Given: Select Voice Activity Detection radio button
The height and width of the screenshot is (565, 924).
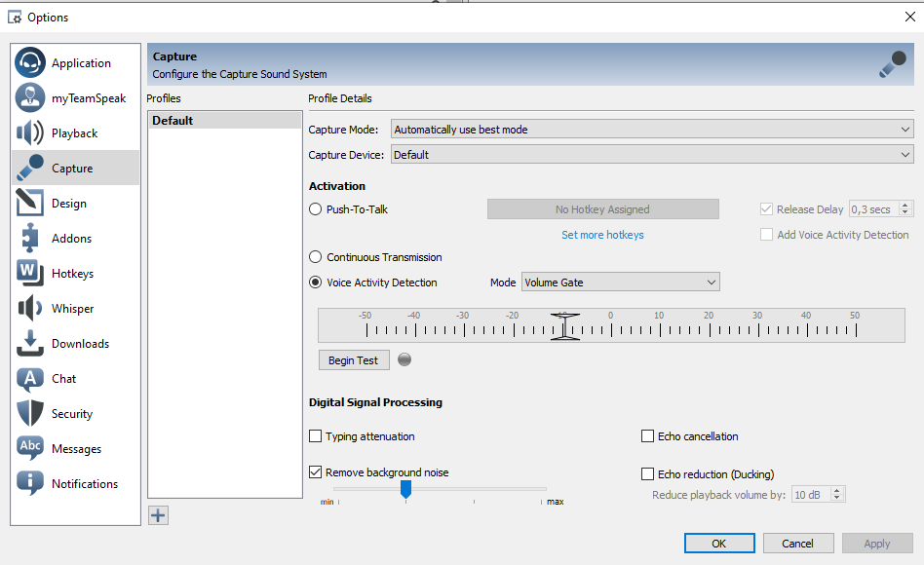Looking at the screenshot, I should 315,282.
